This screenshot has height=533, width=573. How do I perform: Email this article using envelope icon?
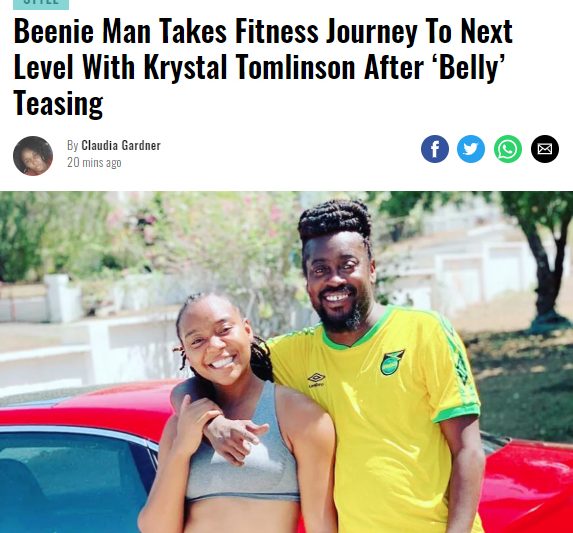(x=545, y=149)
